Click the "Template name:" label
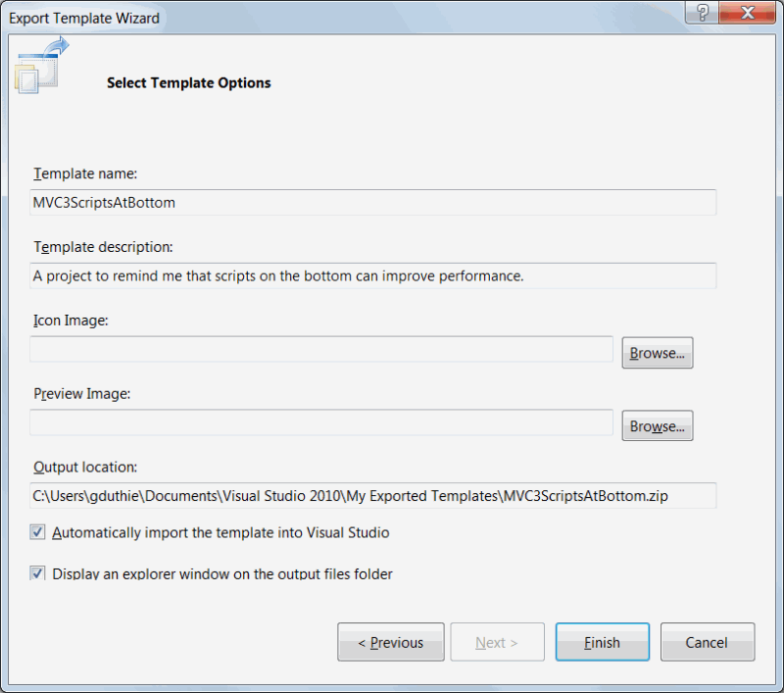 click(85, 173)
